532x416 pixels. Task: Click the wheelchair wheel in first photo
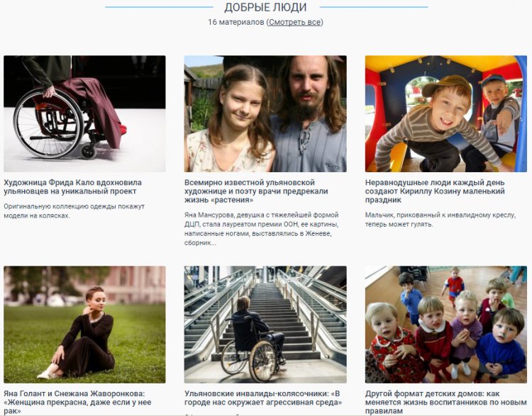click(48, 123)
